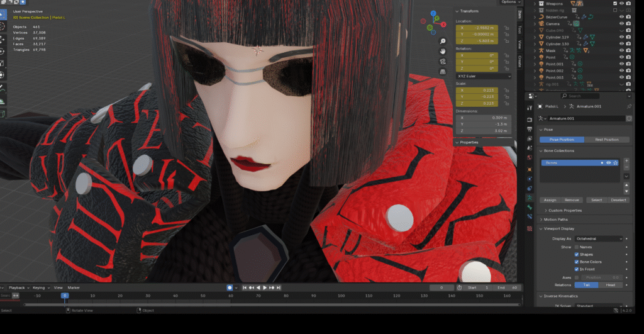Lock the X location value

click(x=506, y=28)
